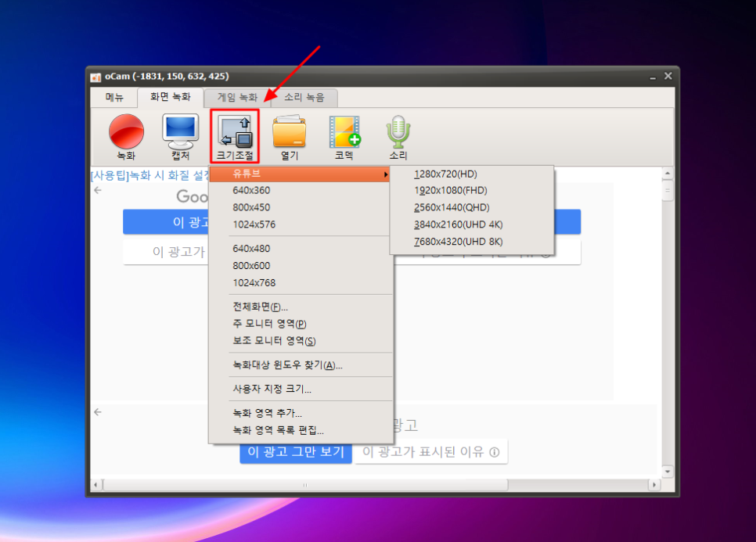The height and width of the screenshot is (542, 756).
Task: Switch to the 소리 녹음 tab
Action: tap(304, 97)
